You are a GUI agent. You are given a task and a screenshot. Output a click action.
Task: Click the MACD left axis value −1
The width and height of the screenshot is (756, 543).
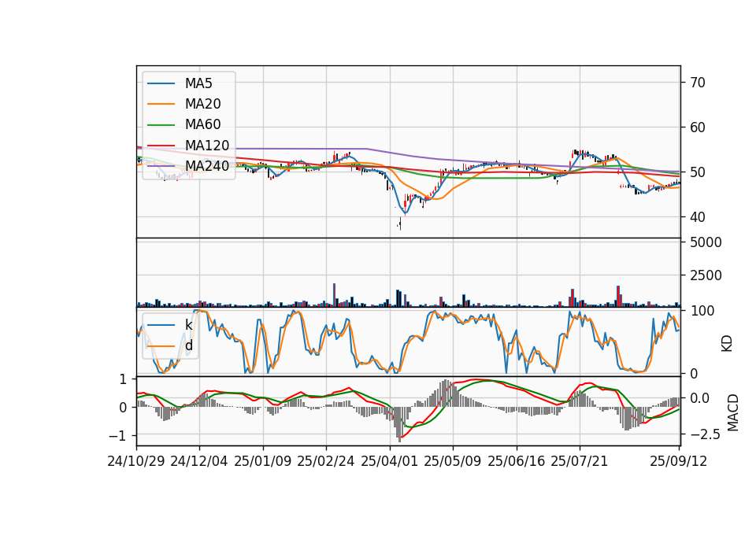coord(118,436)
